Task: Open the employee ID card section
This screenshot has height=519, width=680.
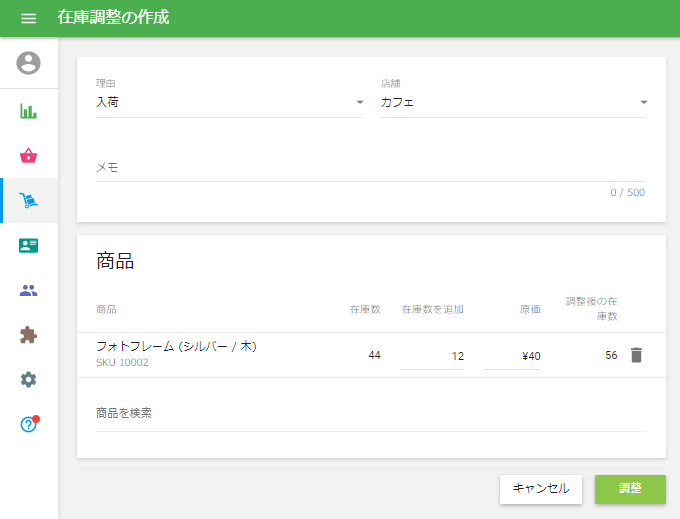Action: (29, 246)
